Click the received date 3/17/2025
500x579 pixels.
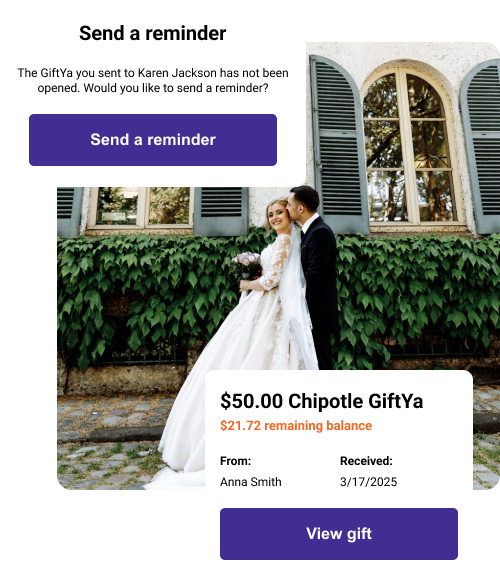click(x=369, y=482)
